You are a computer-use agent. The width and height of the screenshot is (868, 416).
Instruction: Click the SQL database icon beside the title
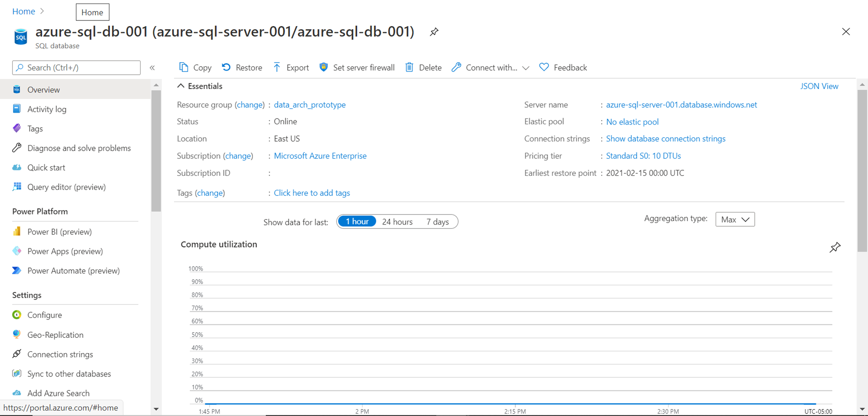click(x=20, y=37)
